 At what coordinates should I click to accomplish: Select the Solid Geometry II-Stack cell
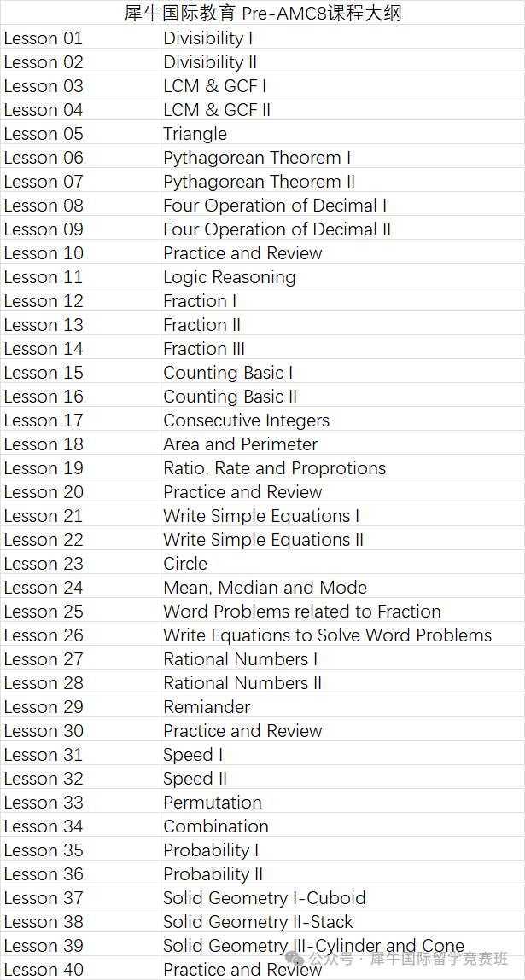pos(258,922)
